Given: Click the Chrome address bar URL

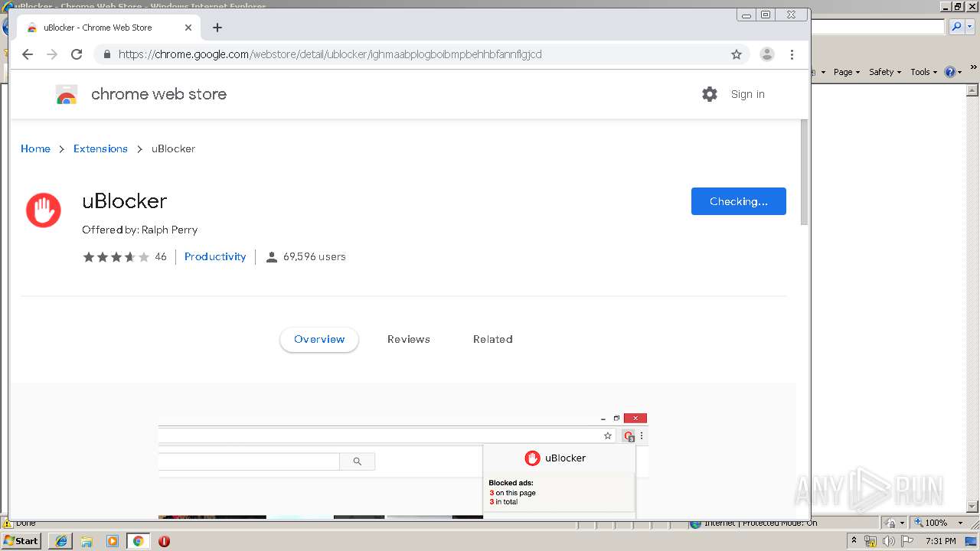Looking at the screenshot, I should pyautogui.click(x=330, y=54).
